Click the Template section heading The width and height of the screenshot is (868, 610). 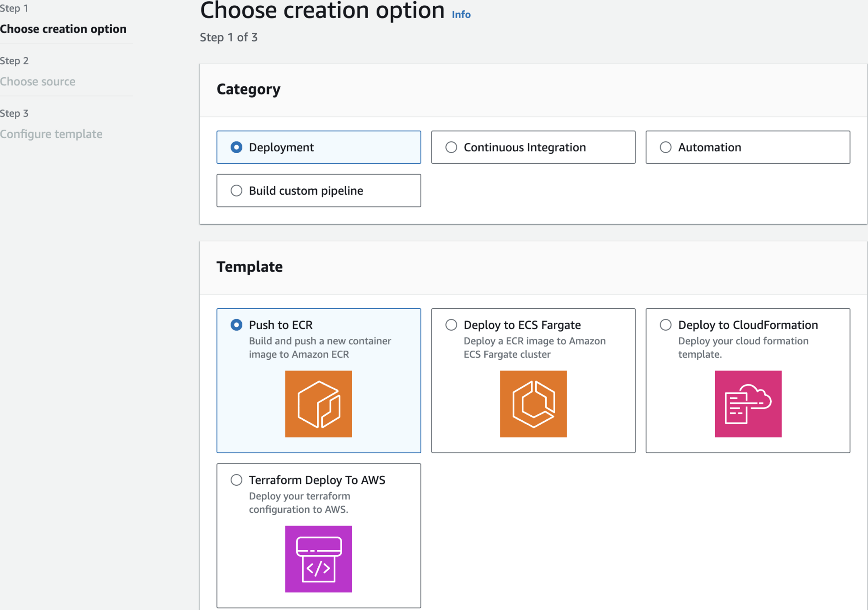(250, 267)
